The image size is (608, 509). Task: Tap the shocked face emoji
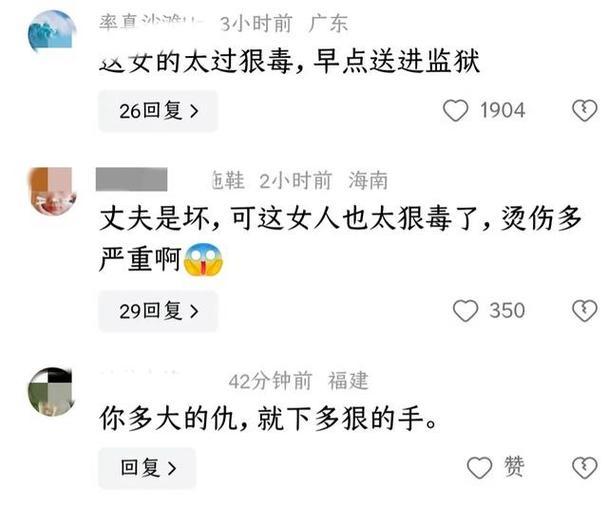click(203, 260)
